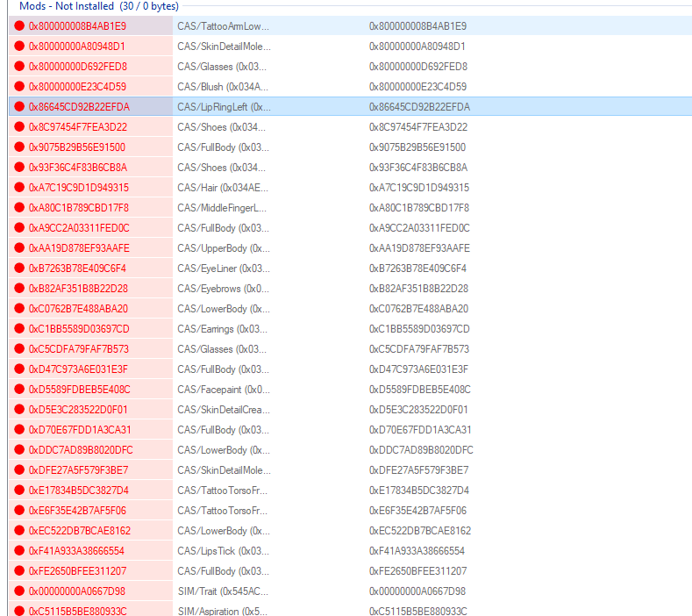Click CAS/LowerBody cell for 0xC0762B7E488ABA20
Viewport: 692px width, 616px height.
(x=224, y=309)
